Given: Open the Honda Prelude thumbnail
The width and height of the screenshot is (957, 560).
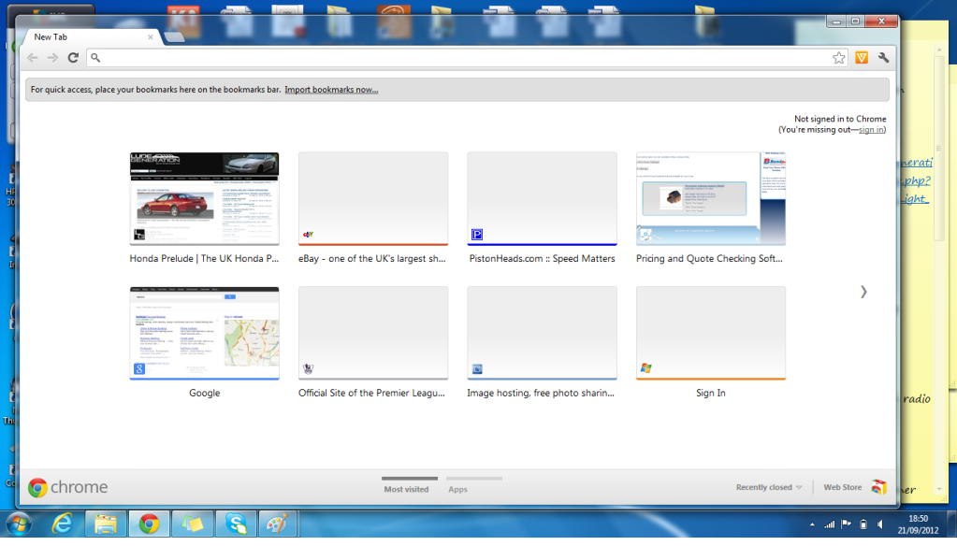Looking at the screenshot, I should coord(205,198).
